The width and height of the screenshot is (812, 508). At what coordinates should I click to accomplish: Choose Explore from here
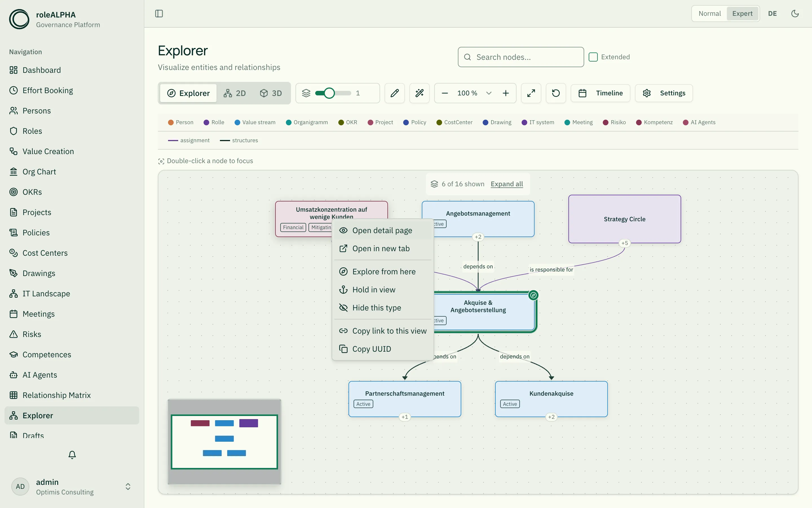[383, 271]
